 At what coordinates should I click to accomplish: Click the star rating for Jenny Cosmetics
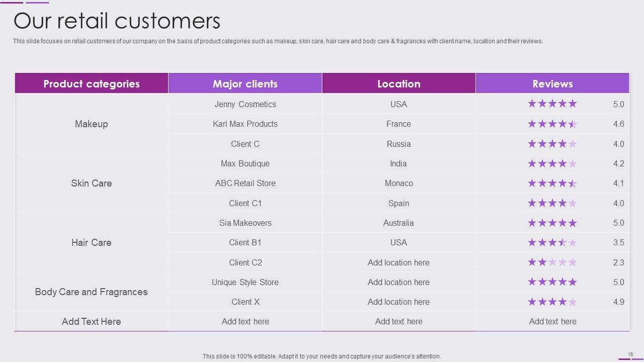coord(552,104)
